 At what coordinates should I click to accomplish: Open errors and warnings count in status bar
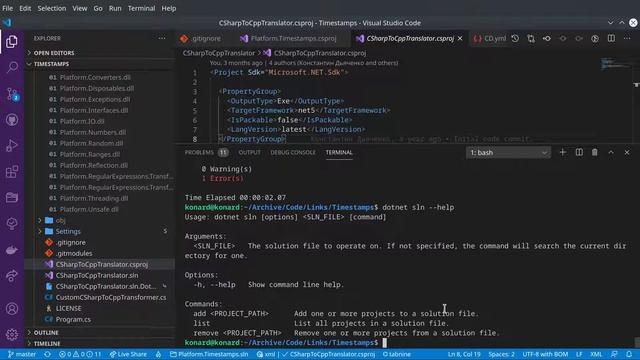tap(80, 354)
